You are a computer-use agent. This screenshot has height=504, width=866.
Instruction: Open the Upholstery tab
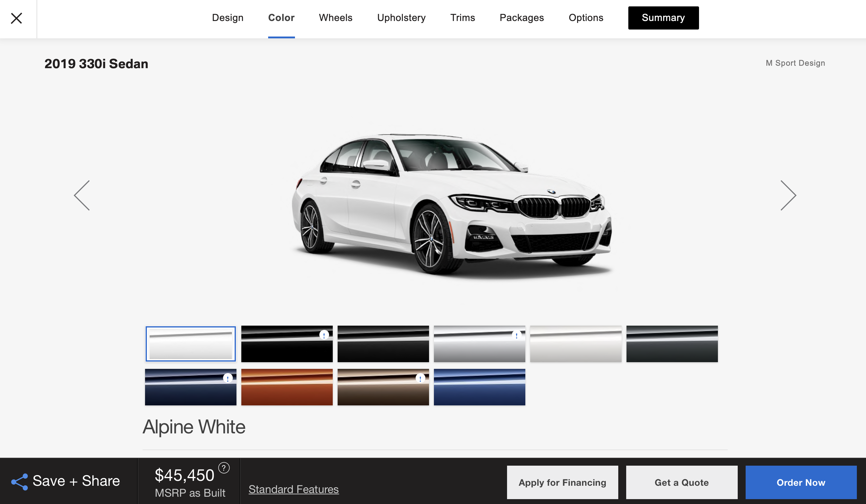coord(401,18)
